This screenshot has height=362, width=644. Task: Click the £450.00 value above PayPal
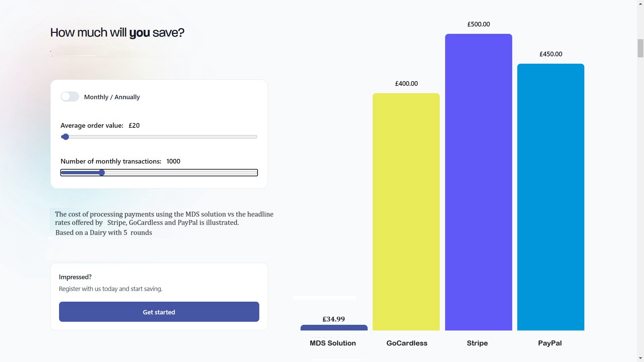[551, 54]
